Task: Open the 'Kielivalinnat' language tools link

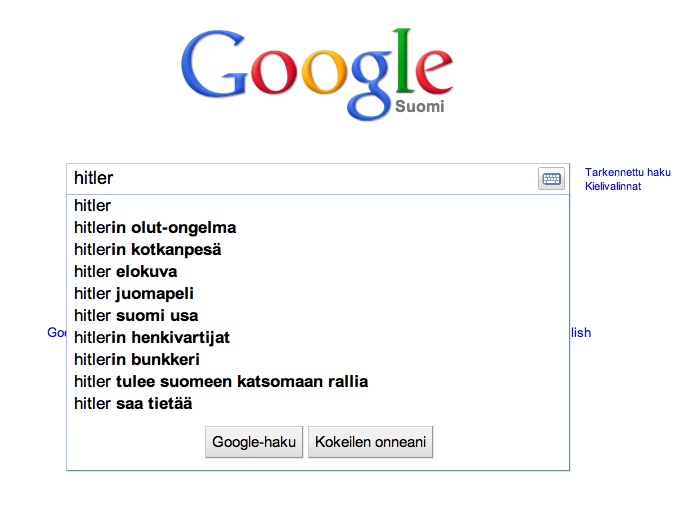Action: point(613,186)
